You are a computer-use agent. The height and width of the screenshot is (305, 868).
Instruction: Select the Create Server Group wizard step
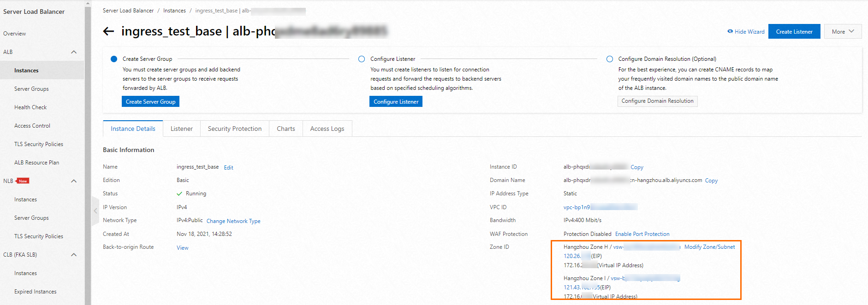pos(114,59)
